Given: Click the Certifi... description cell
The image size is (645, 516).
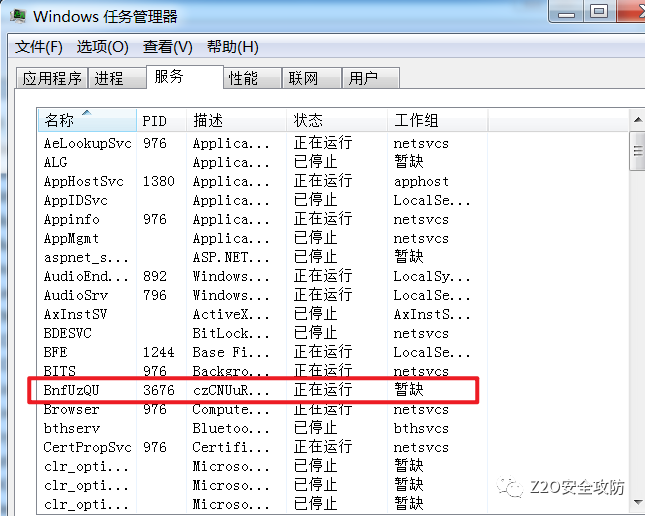Looking at the screenshot, I should 231,447.
